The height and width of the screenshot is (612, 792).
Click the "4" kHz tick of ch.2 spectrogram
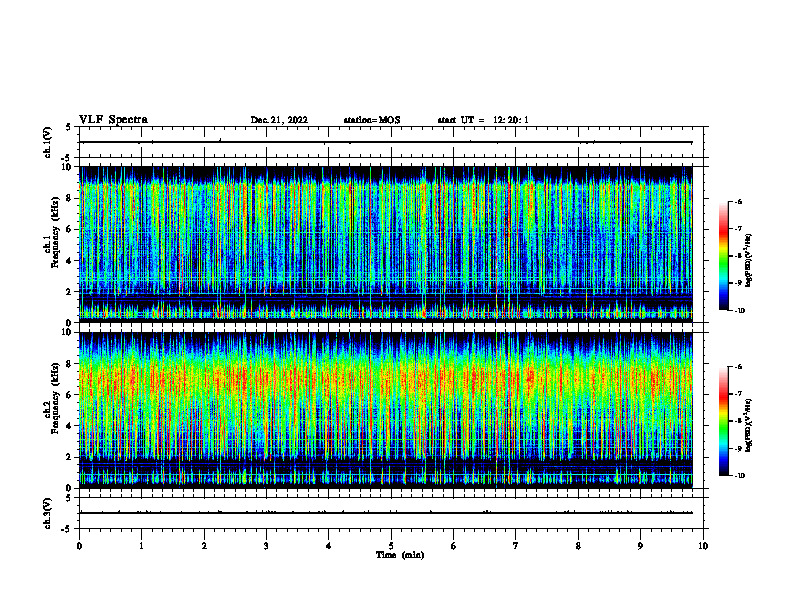click(x=70, y=426)
